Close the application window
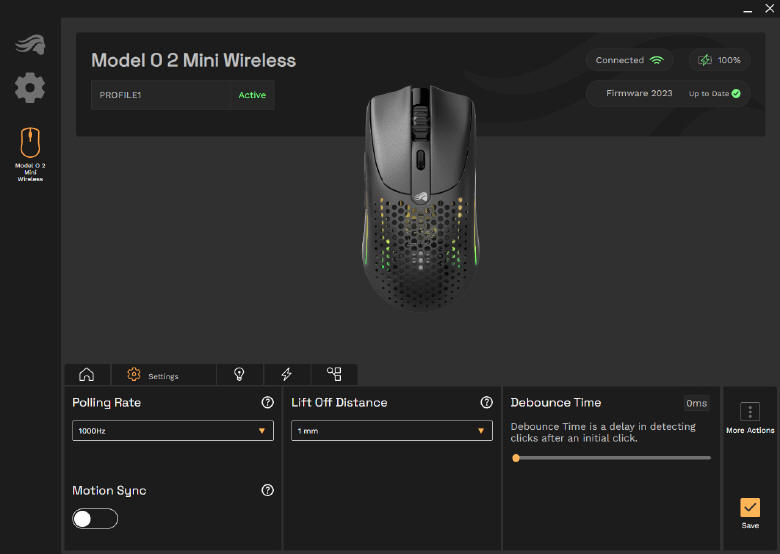The width and height of the screenshot is (780, 554). [769, 8]
